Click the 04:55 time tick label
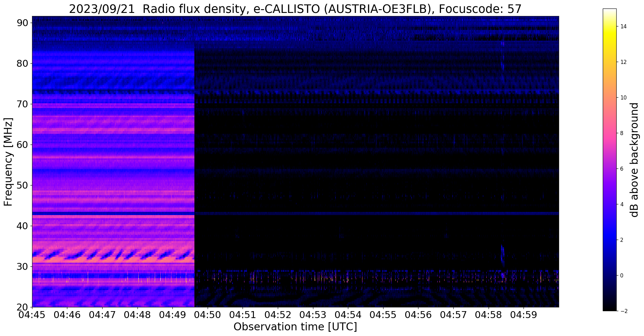644x336 pixels. [383, 315]
